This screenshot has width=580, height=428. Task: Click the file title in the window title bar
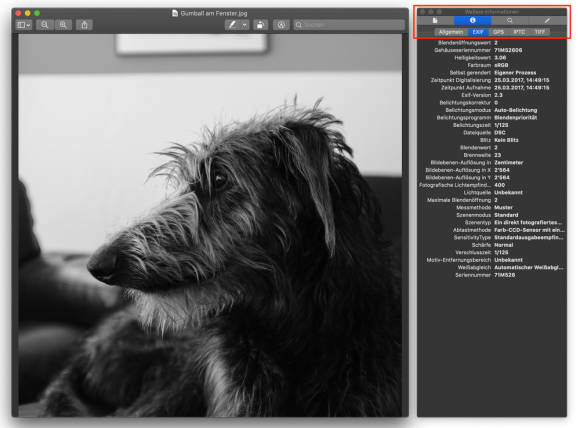point(214,13)
